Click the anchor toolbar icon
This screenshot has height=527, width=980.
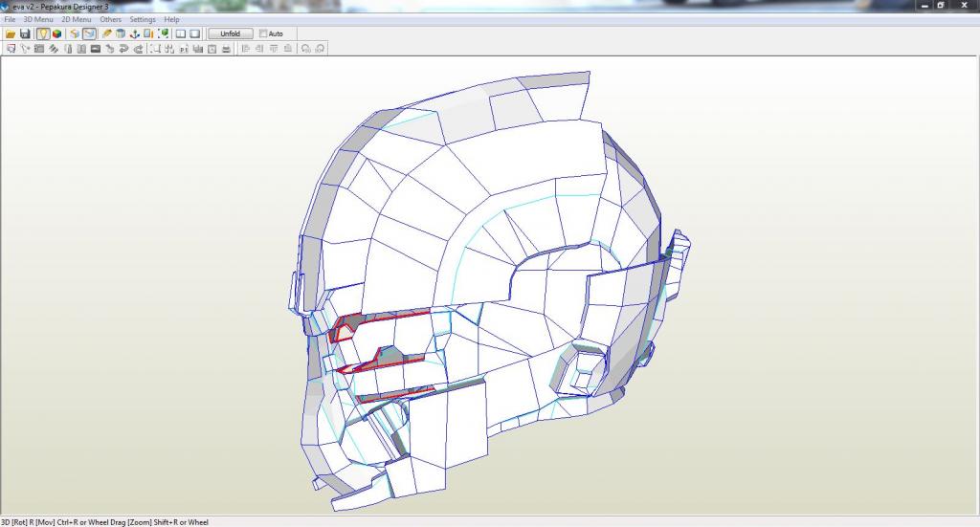[134, 33]
